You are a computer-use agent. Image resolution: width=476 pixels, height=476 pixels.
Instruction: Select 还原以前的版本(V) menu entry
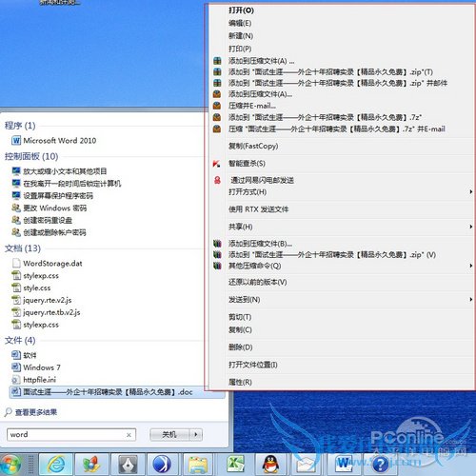pos(258,282)
